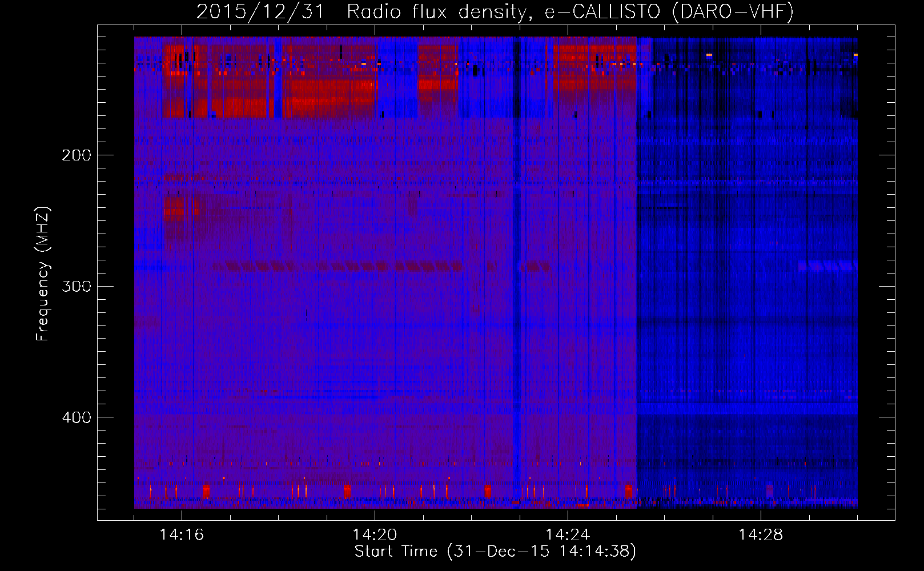Click the 14:28 time tick label
Viewport: 924px width, 571px height.
[761, 535]
